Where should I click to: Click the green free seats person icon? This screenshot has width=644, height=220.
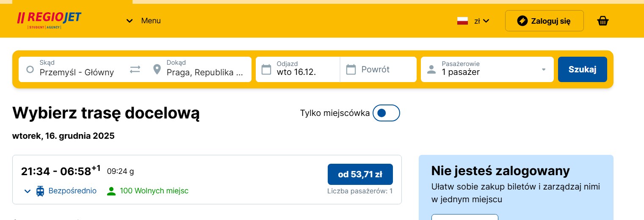(x=111, y=191)
